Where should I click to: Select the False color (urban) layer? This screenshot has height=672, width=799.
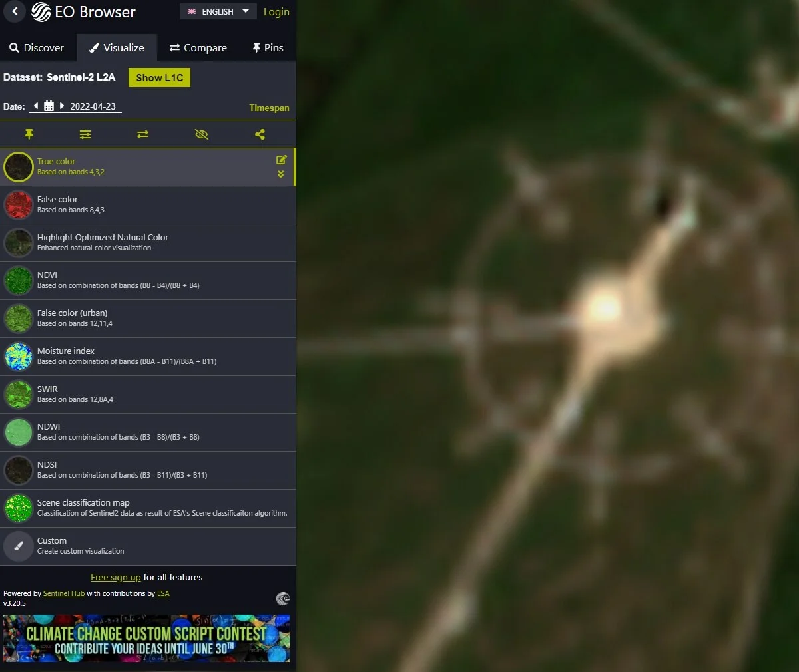point(148,319)
